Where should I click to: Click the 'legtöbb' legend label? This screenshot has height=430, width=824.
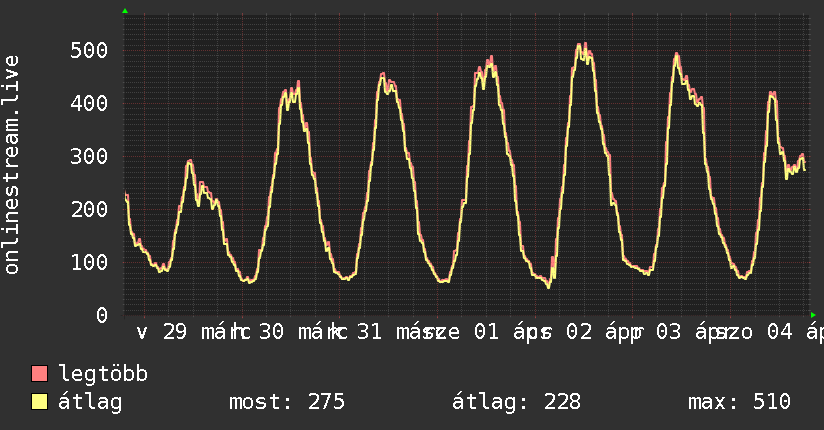click(103, 373)
